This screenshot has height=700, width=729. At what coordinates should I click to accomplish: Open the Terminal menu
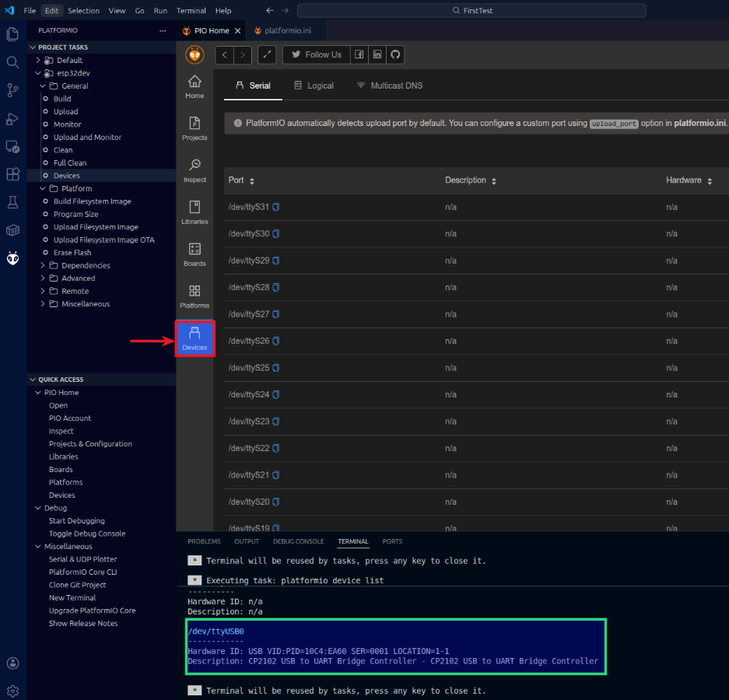pyautogui.click(x=191, y=11)
